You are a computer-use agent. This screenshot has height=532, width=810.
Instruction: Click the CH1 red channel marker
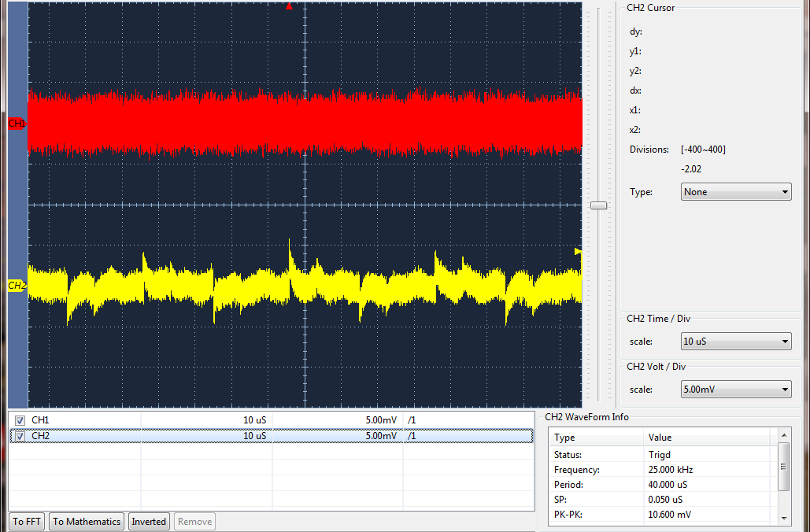[17, 124]
